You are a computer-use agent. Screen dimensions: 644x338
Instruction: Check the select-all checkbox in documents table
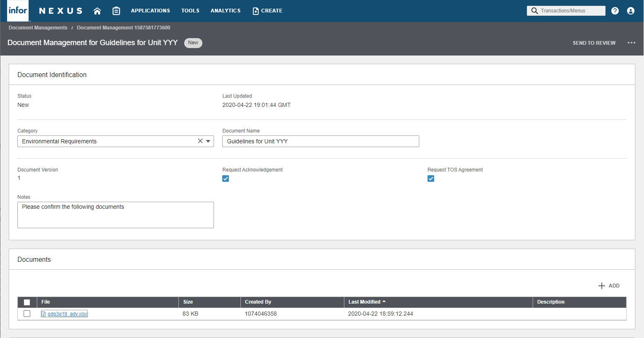click(x=27, y=302)
